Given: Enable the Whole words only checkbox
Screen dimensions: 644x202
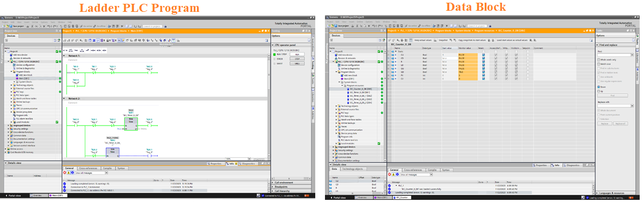Looking at the screenshot, I should point(599,60).
